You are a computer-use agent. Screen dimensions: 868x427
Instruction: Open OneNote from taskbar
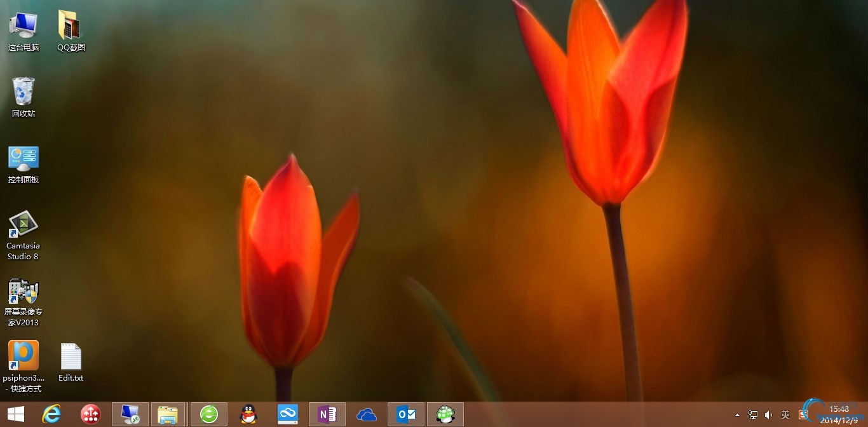[x=327, y=415]
